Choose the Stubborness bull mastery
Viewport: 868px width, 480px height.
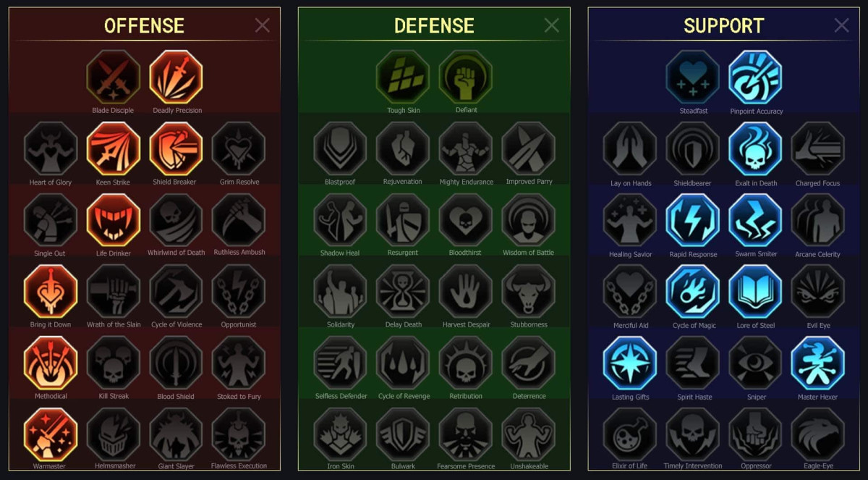point(529,291)
